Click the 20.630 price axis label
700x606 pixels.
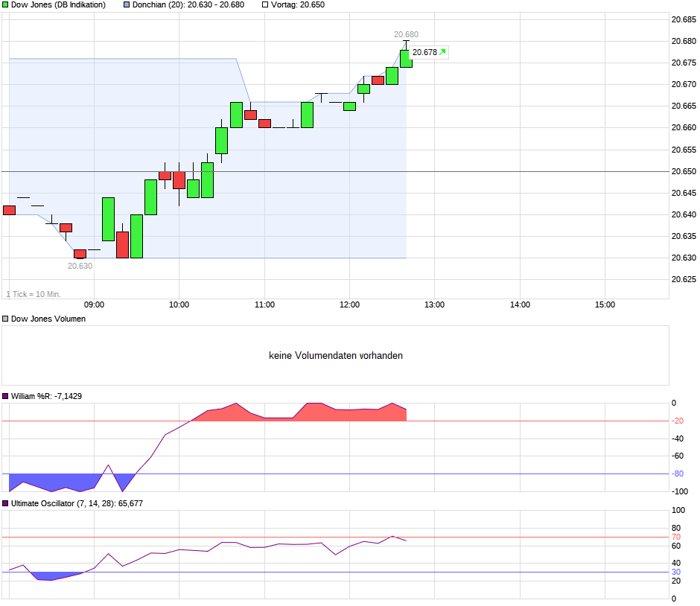click(x=684, y=258)
